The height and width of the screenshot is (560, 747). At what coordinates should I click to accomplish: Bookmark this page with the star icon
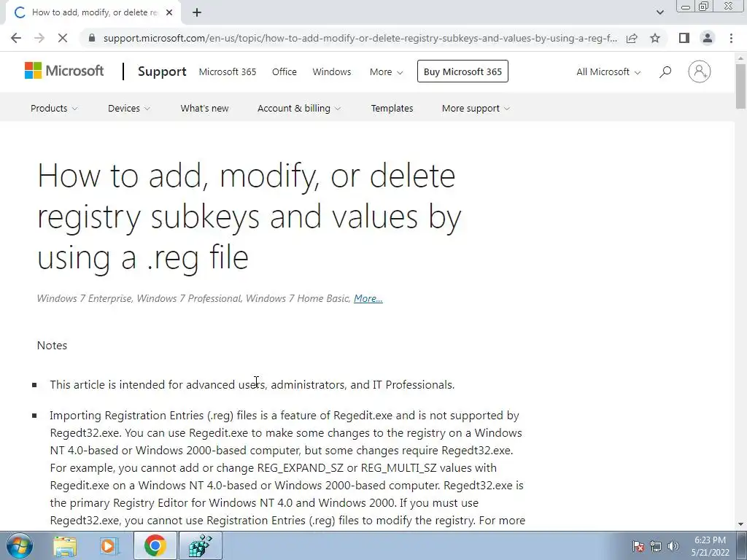point(655,38)
